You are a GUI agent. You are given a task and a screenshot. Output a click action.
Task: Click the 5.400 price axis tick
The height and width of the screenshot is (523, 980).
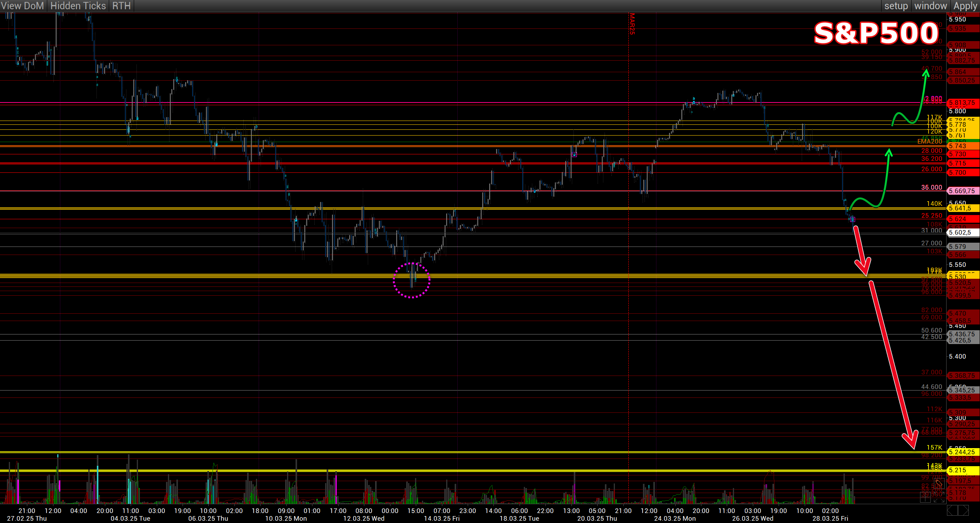pos(957,356)
